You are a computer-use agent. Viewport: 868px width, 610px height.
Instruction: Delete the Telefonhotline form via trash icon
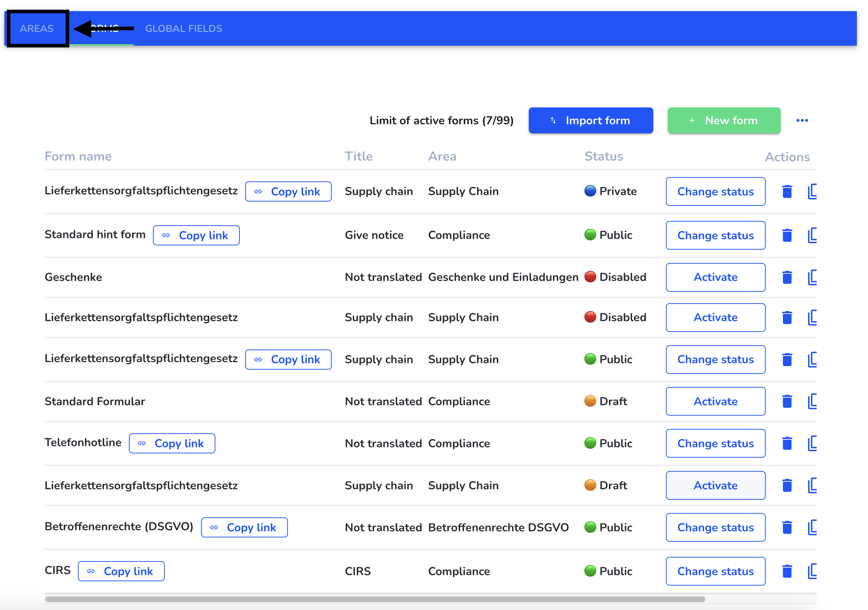(787, 444)
